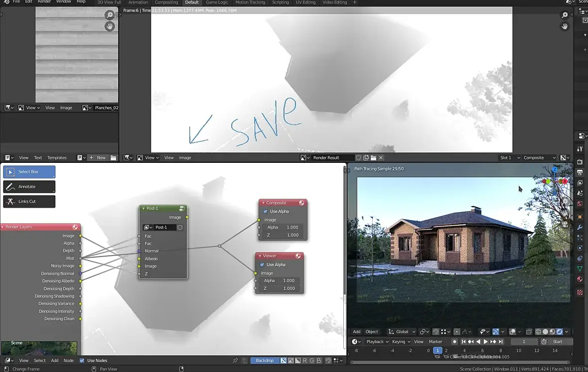
Task: Switch viewport to wireframe shading
Action: pos(538,332)
